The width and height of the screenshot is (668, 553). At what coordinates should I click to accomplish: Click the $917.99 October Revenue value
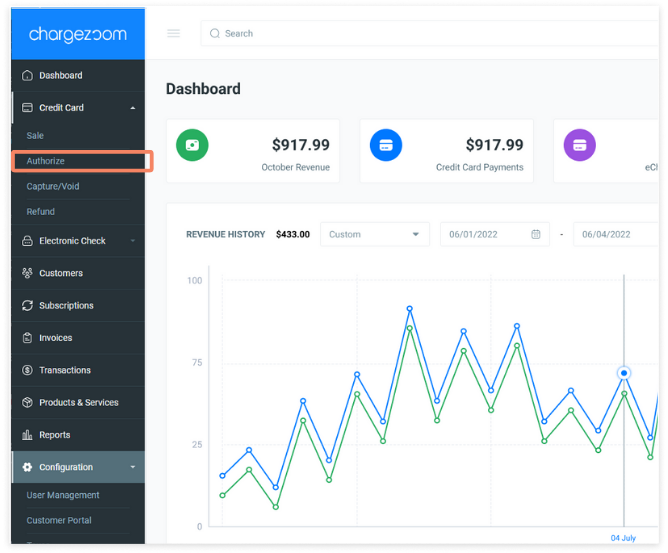coord(301,145)
